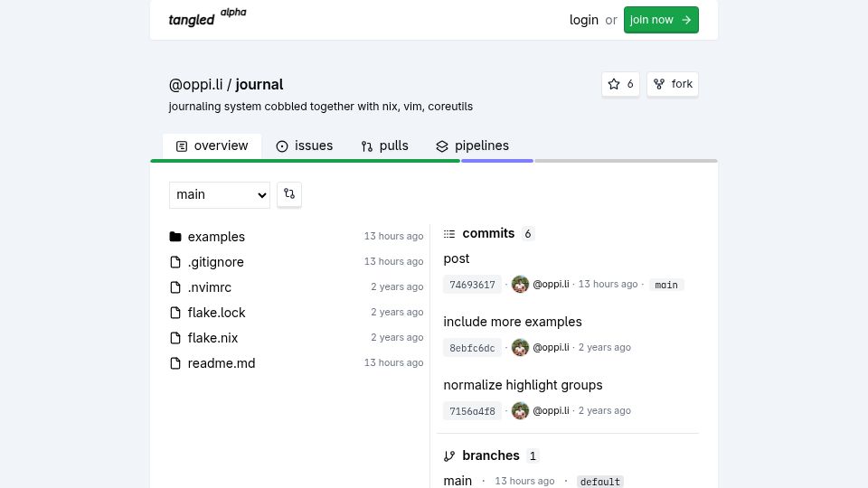The height and width of the screenshot is (488, 868).
Task: Click the readme.md file icon
Action: coord(175,363)
